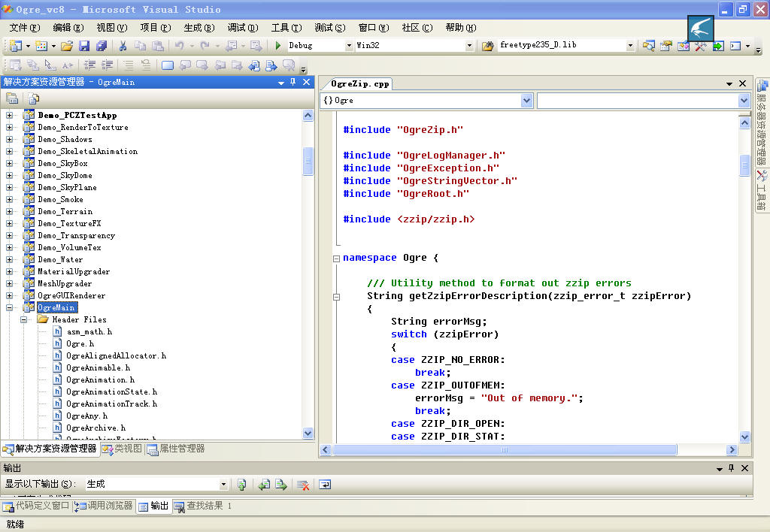Expand the Demo_PCZTestApp project node
The image size is (770, 532).
pyautogui.click(x=9, y=115)
